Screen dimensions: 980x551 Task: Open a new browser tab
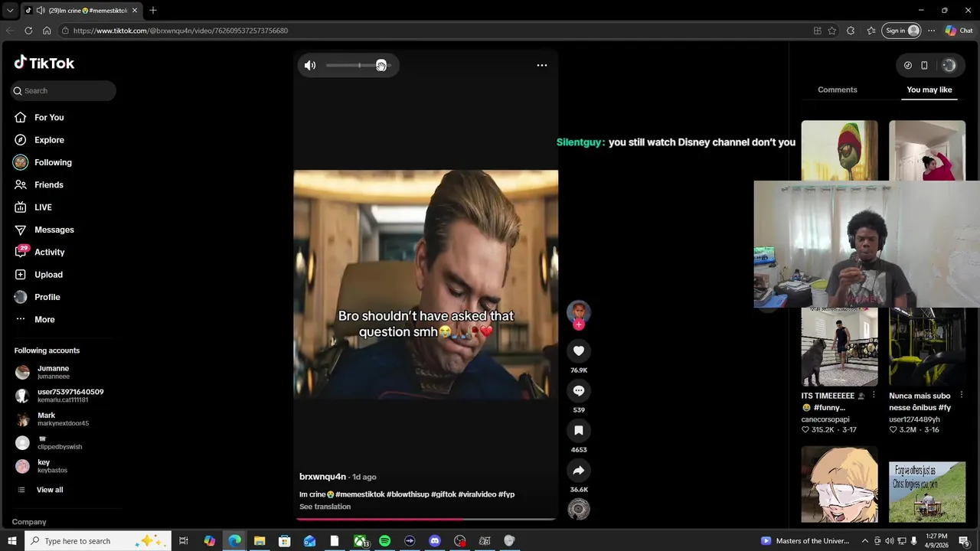[x=153, y=10]
